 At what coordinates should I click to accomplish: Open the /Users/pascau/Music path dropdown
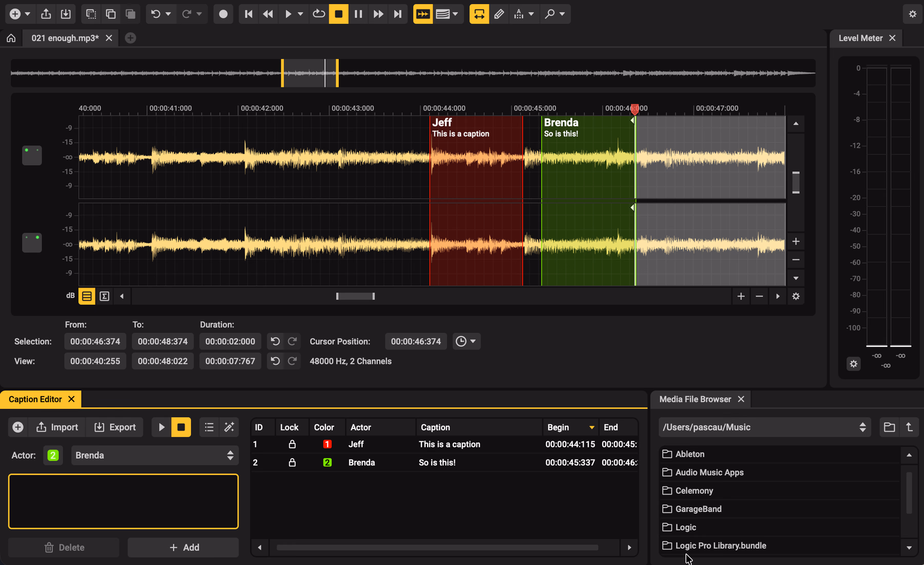pyautogui.click(x=764, y=427)
